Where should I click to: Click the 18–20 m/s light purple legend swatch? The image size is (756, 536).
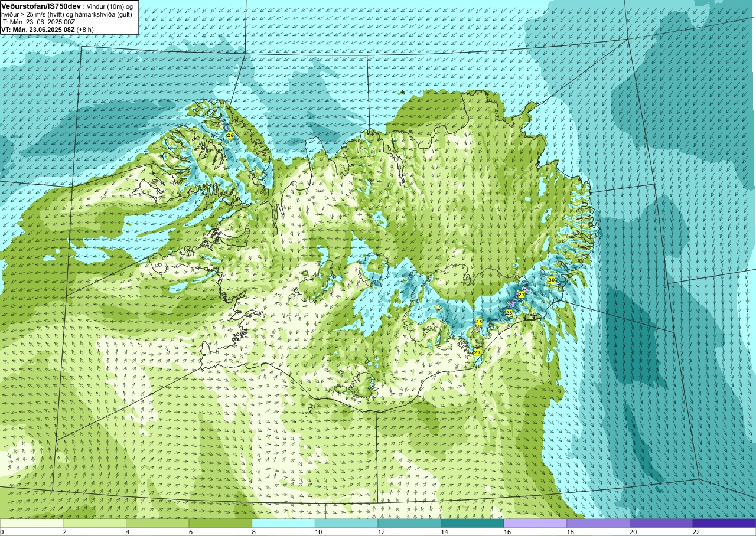(x=598, y=523)
